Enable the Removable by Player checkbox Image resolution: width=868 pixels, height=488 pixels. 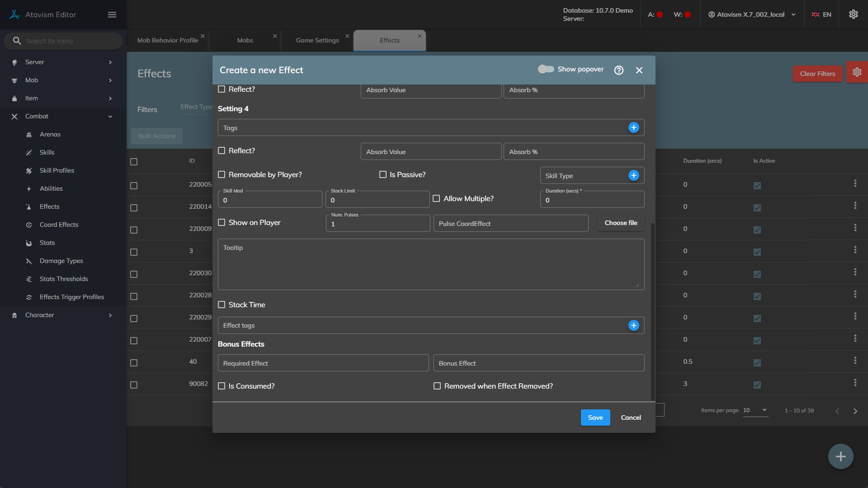(x=222, y=174)
